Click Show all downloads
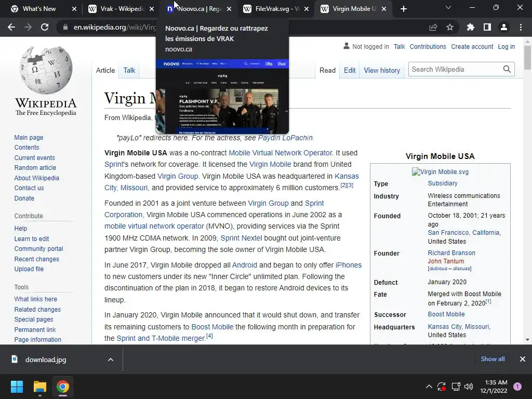 pyautogui.click(x=493, y=359)
